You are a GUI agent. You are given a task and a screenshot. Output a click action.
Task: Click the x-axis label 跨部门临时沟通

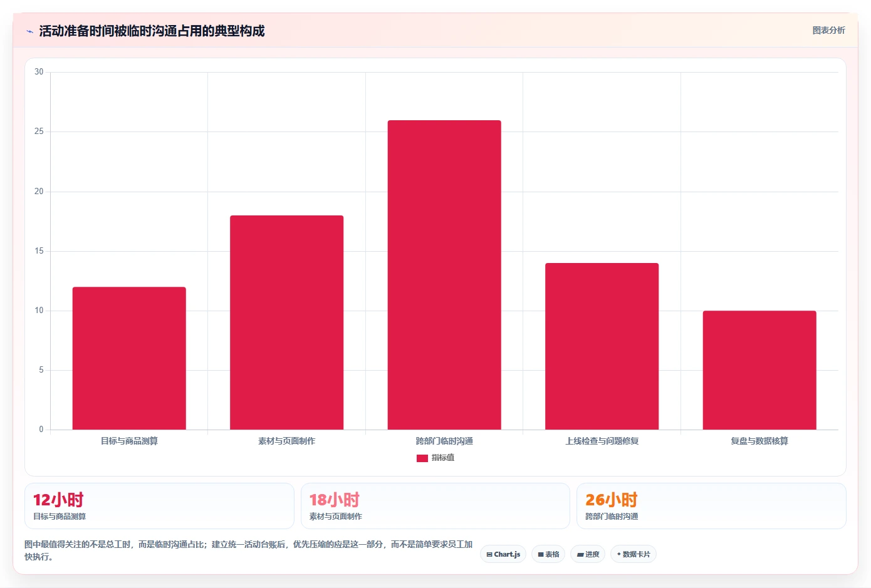pyautogui.click(x=444, y=441)
